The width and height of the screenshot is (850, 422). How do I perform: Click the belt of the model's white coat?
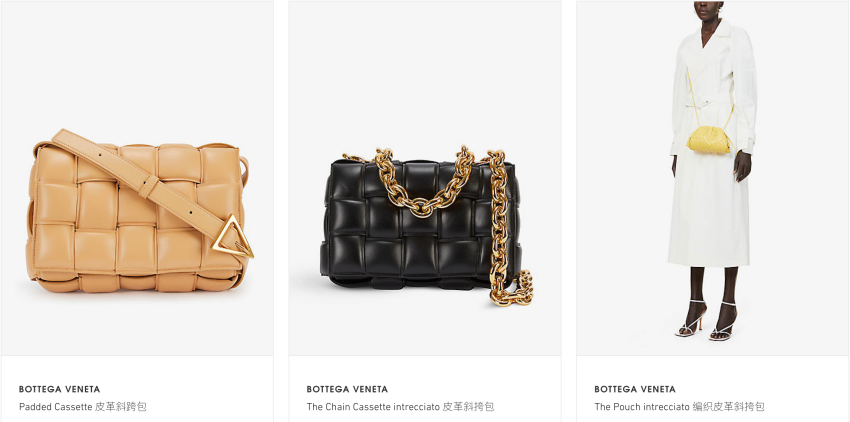coord(702,102)
